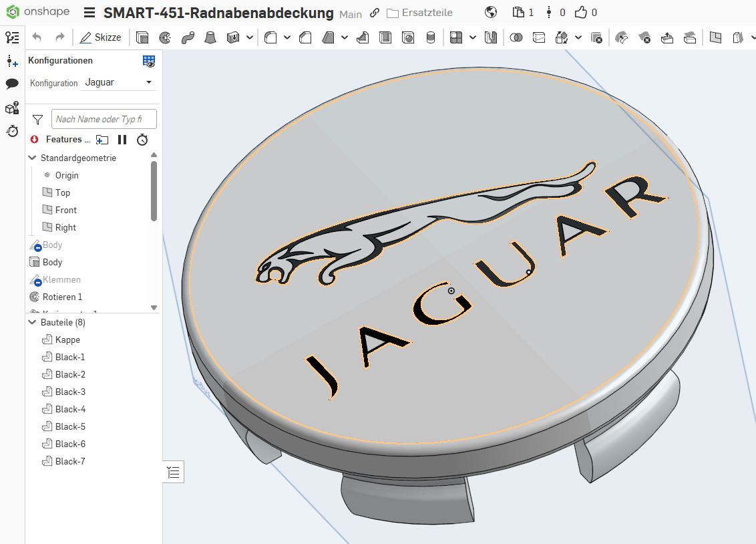This screenshot has width=756, height=544.
Task: Select the Fillet tool
Action: click(270, 37)
